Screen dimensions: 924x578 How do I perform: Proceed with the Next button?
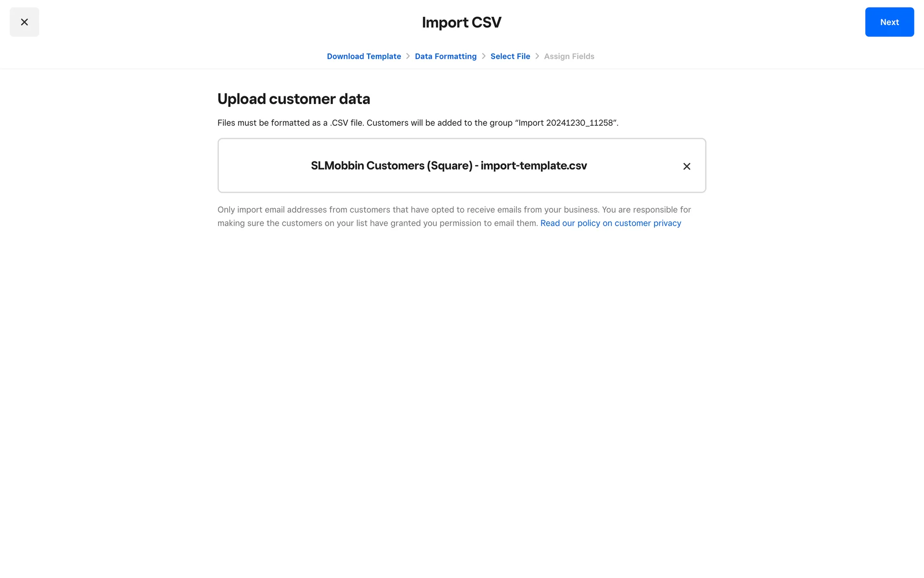[x=889, y=22]
